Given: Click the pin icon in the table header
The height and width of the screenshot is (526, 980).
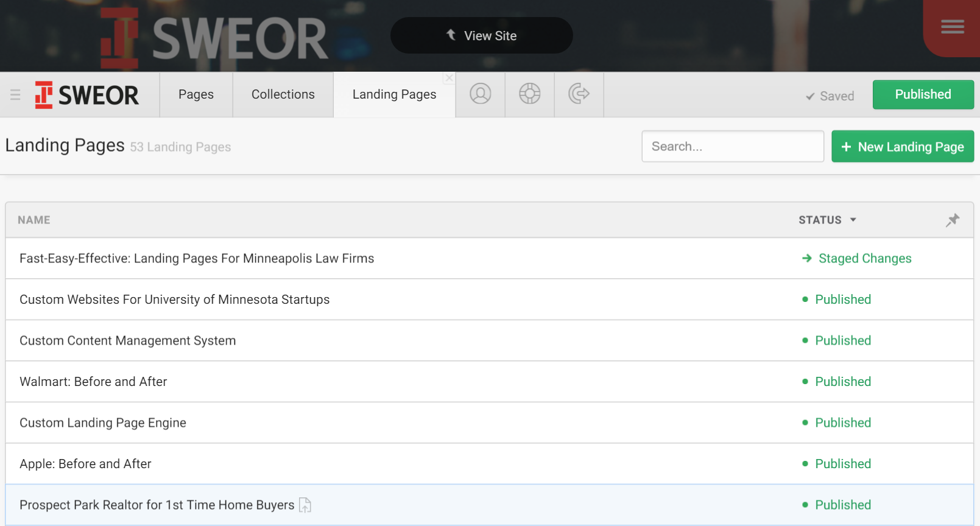Looking at the screenshot, I should (953, 220).
